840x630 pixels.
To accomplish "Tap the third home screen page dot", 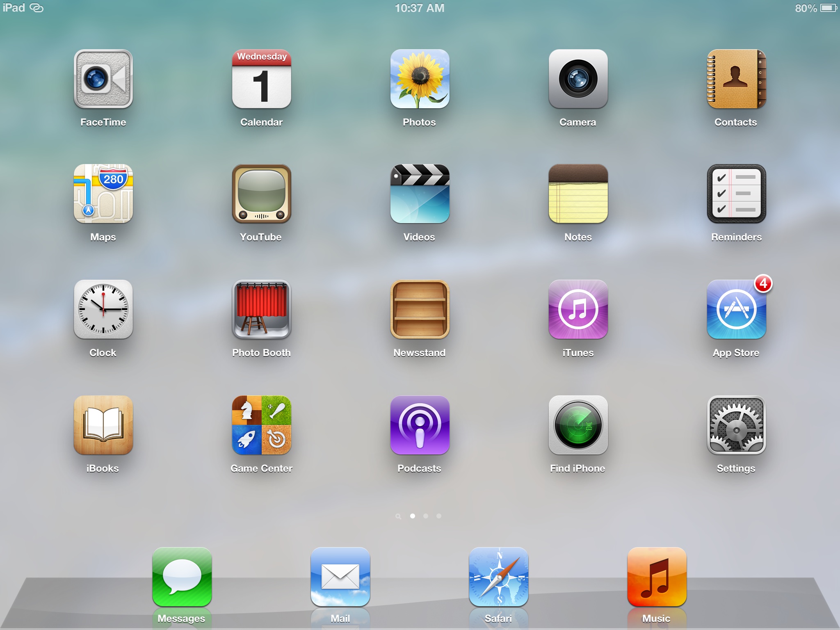I will tap(426, 516).
